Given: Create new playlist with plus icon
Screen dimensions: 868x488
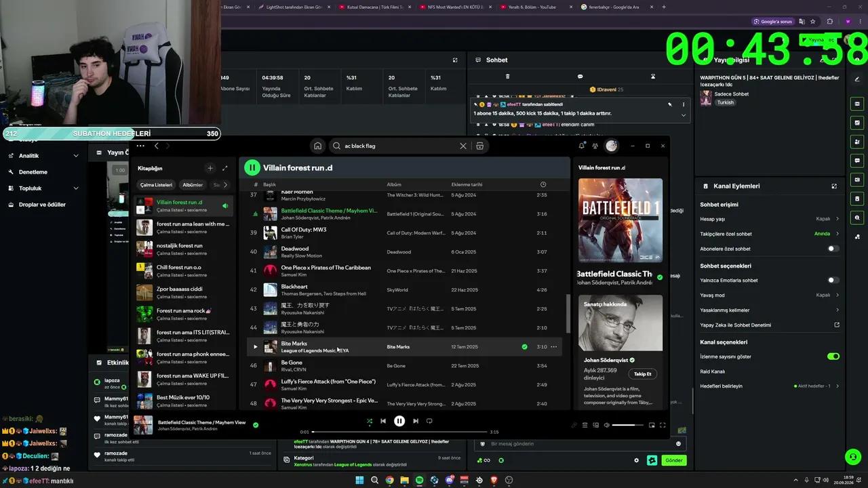Looking at the screenshot, I should 210,168.
